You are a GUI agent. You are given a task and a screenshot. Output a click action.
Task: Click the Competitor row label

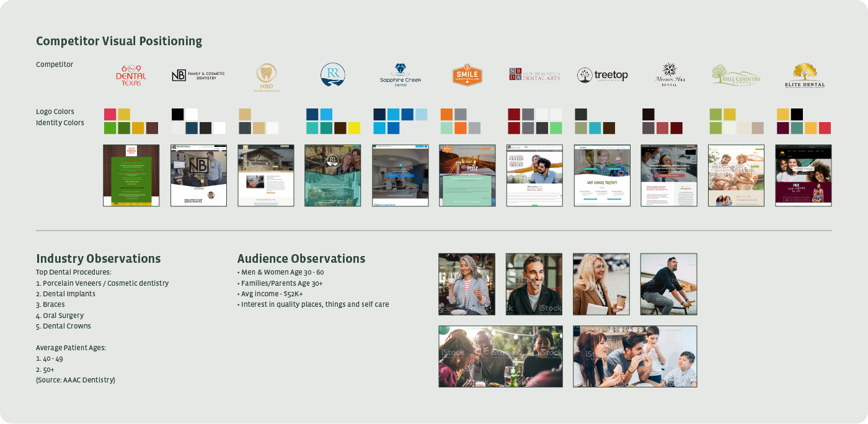pos(55,64)
